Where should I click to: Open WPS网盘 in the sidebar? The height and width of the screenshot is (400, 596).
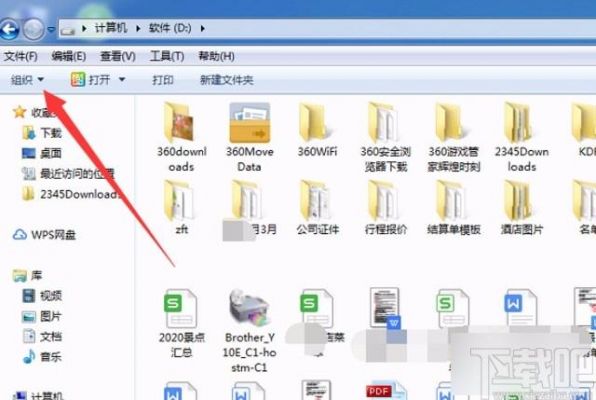44,235
